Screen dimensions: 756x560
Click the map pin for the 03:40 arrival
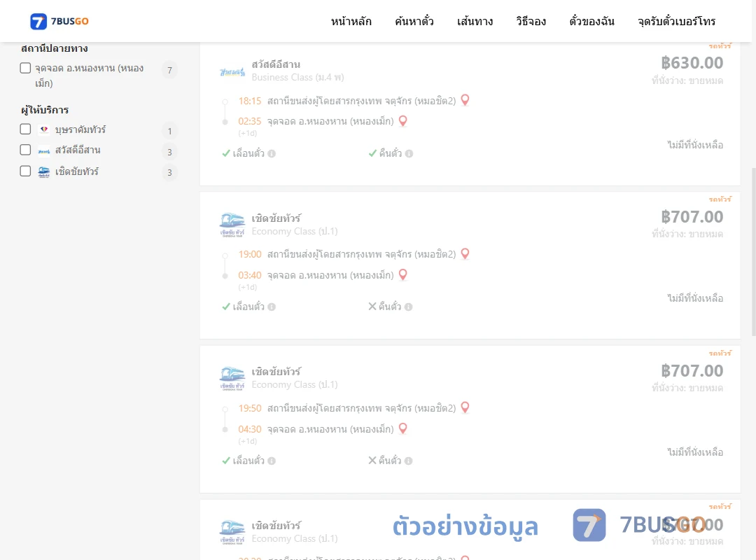click(x=403, y=274)
